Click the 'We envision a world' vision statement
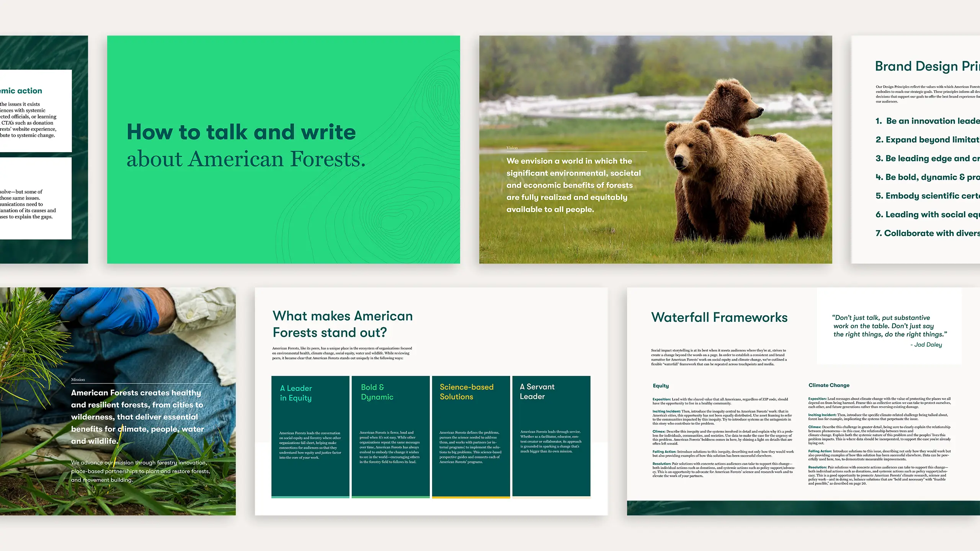 coord(573,185)
